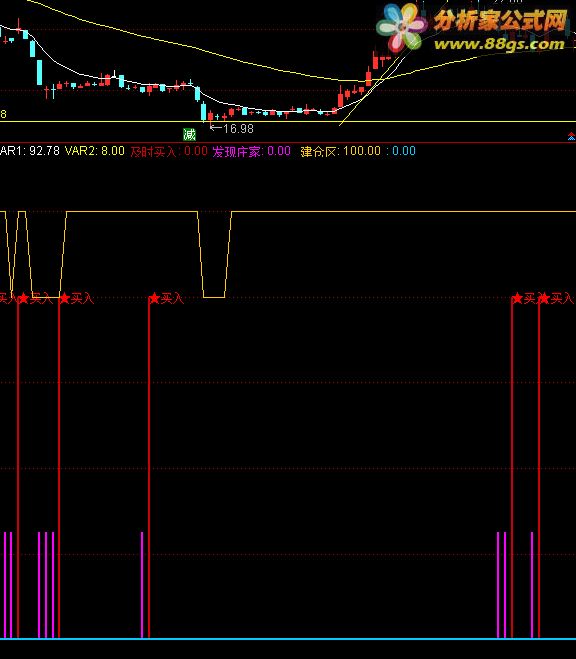Select the VAR2: 8.00 indicator label
This screenshot has height=659, width=576.
[x=95, y=151]
